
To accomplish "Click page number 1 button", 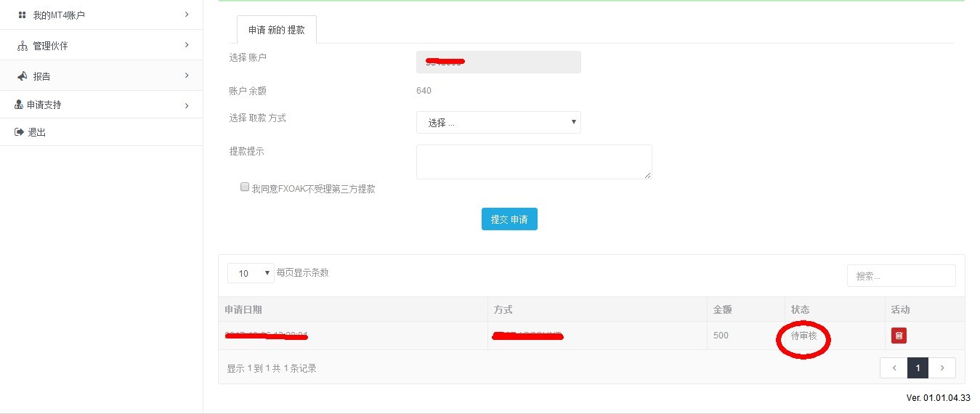I will pos(918,368).
